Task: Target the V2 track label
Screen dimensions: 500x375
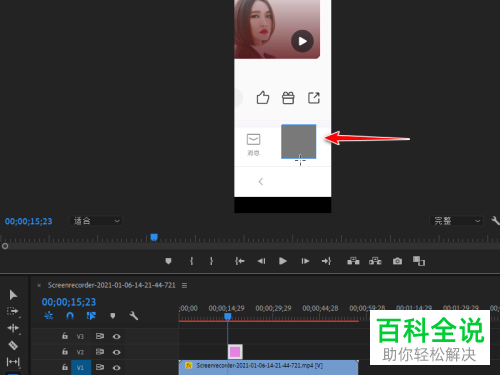Action: pyautogui.click(x=80, y=352)
